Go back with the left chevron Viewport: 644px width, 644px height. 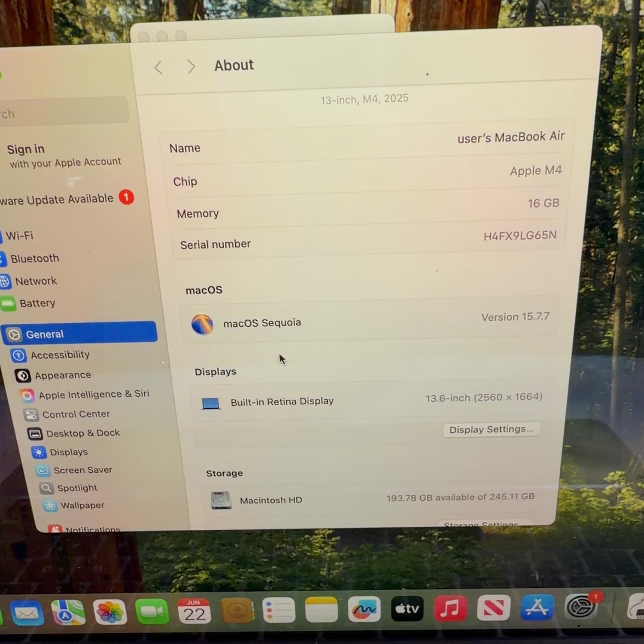158,67
